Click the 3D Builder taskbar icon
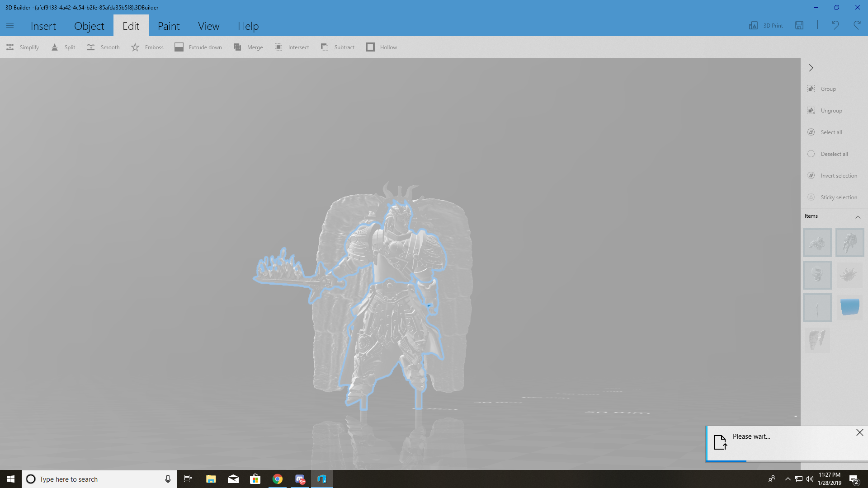 (322, 479)
